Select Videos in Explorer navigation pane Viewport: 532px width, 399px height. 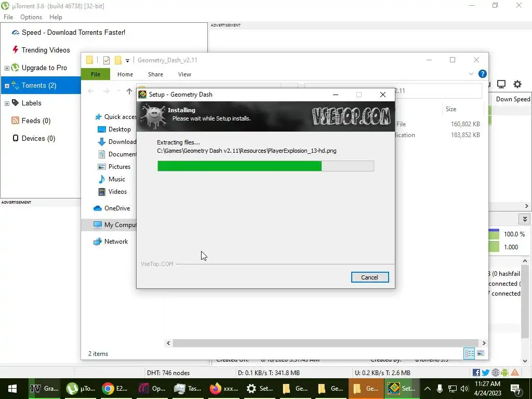coord(112,192)
